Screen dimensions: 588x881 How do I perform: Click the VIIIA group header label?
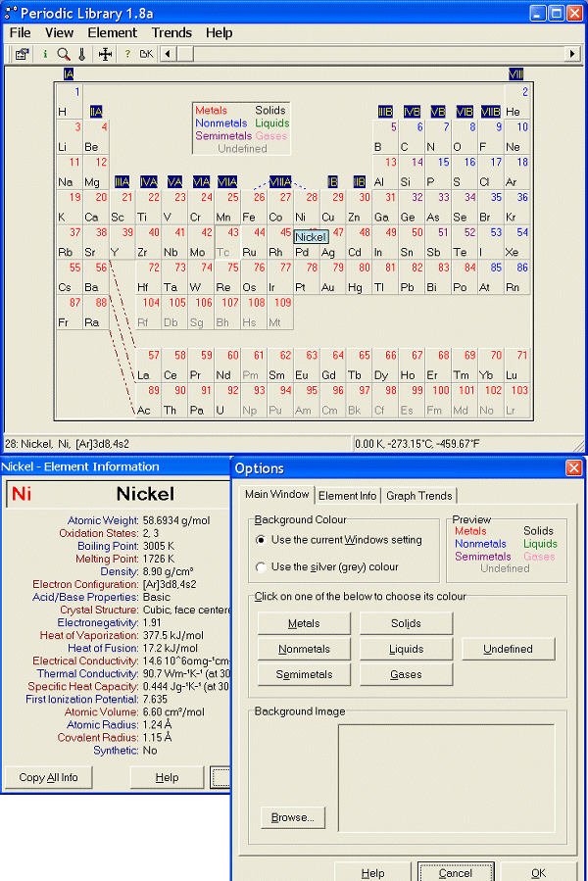pyautogui.click(x=280, y=182)
